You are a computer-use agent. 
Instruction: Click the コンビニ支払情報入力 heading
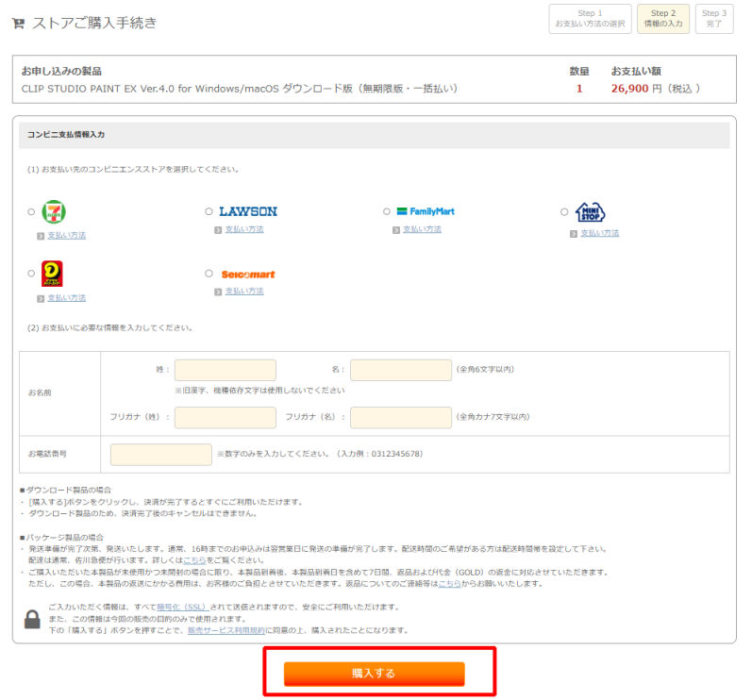point(66,135)
